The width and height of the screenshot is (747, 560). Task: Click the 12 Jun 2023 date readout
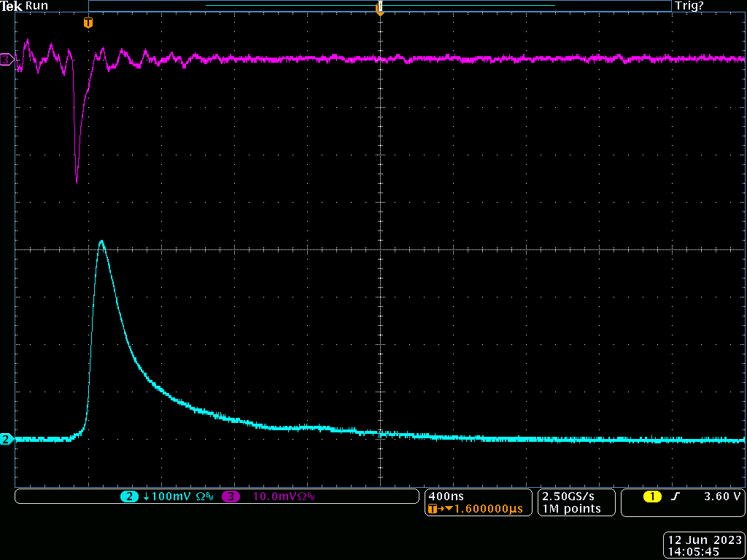[x=703, y=540]
